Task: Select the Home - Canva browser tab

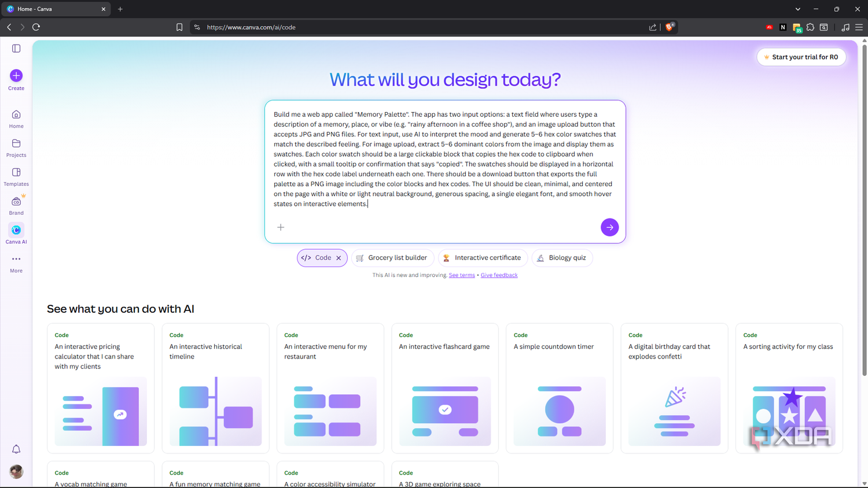Action: click(56, 9)
